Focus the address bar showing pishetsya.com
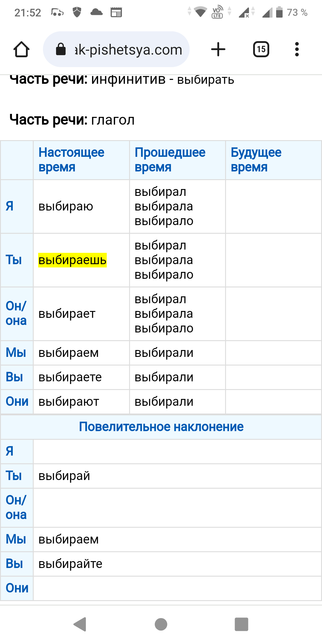The image size is (322, 644). 128,49
